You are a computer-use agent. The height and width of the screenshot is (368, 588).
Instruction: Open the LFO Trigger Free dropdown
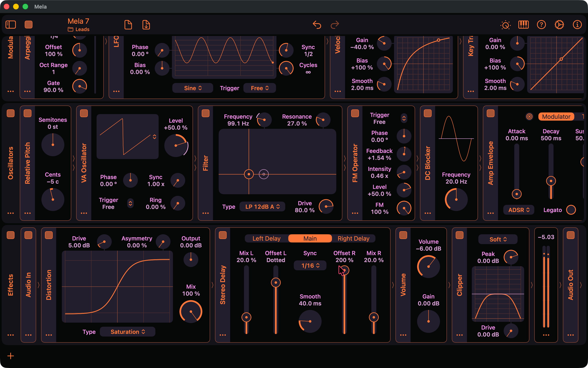[x=259, y=88]
